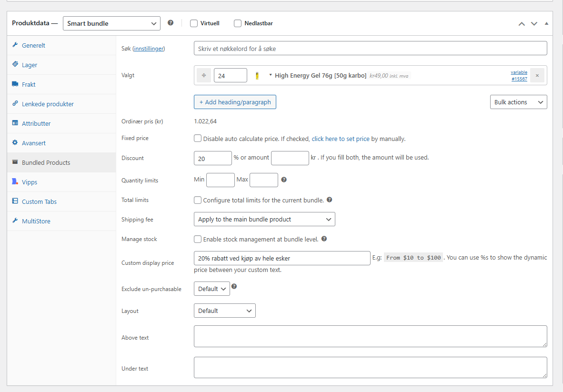The image size is (563, 392).
Task: Click the help icon beside Quantity limits
Action: tap(284, 180)
